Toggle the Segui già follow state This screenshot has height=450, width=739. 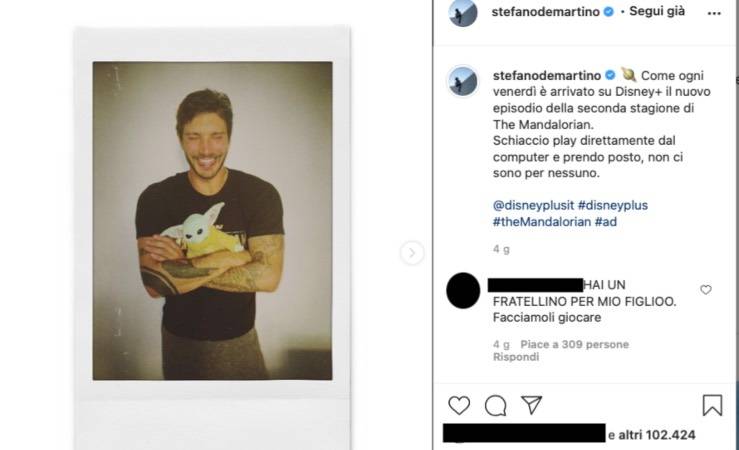click(660, 13)
